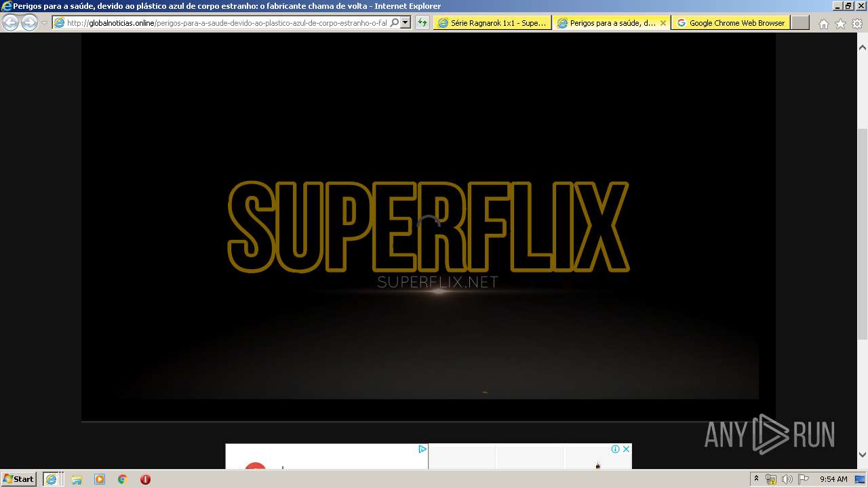This screenshot has height=488, width=868.
Task: Refresh the page with green arrows button
Action: pyautogui.click(x=422, y=22)
